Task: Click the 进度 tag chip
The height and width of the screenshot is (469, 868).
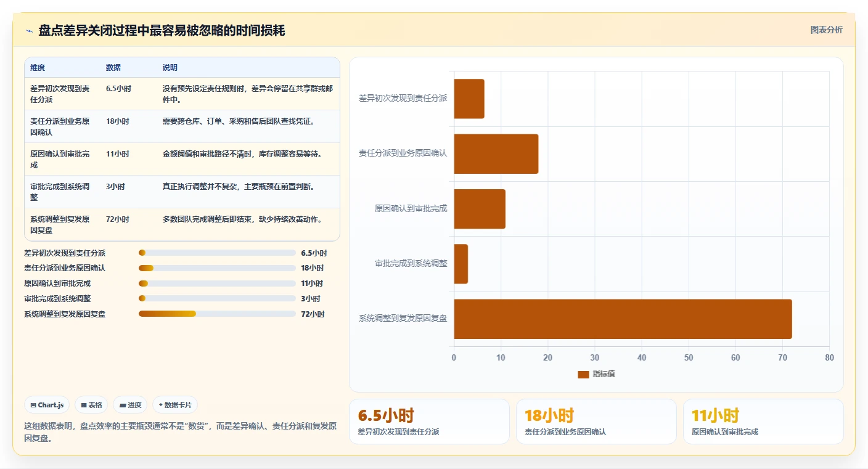Action: (130, 405)
